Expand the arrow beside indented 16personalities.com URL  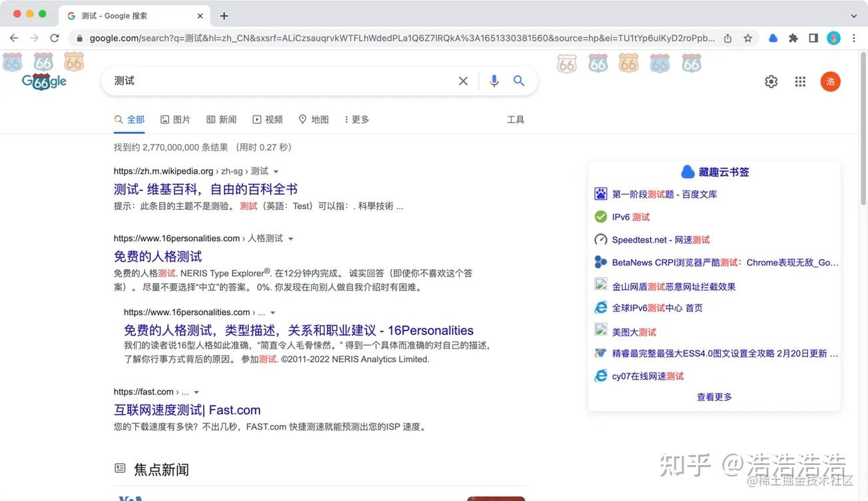(272, 313)
